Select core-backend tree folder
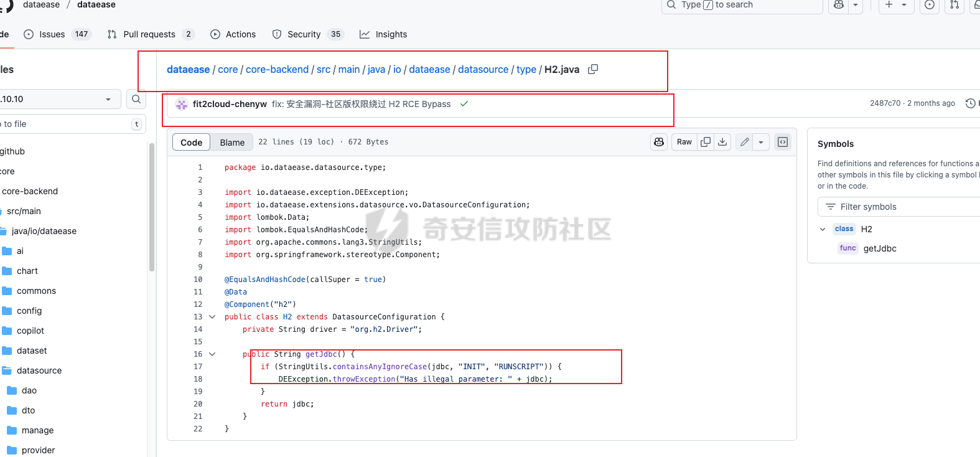980x457 pixels. (x=29, y=191)
